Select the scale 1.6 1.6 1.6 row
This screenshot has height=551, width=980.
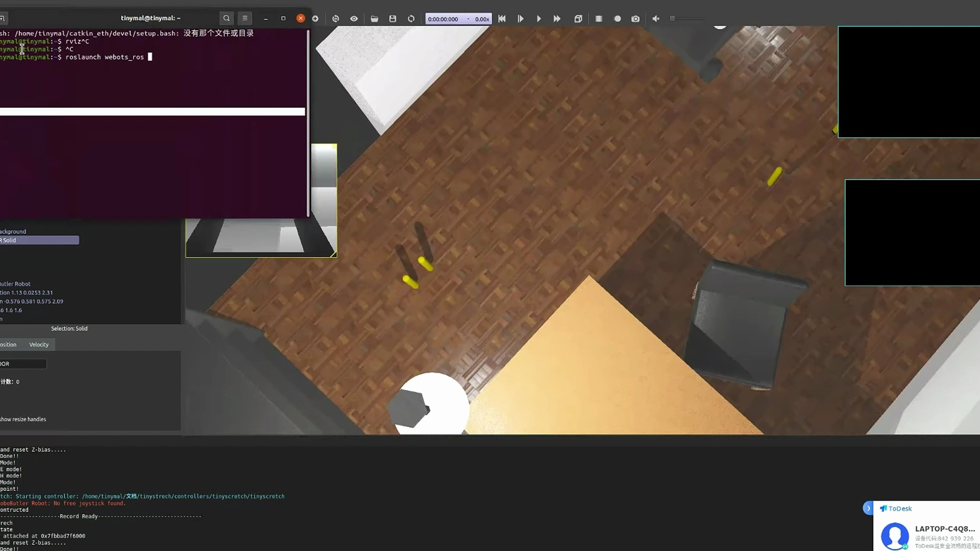point(11,310)
